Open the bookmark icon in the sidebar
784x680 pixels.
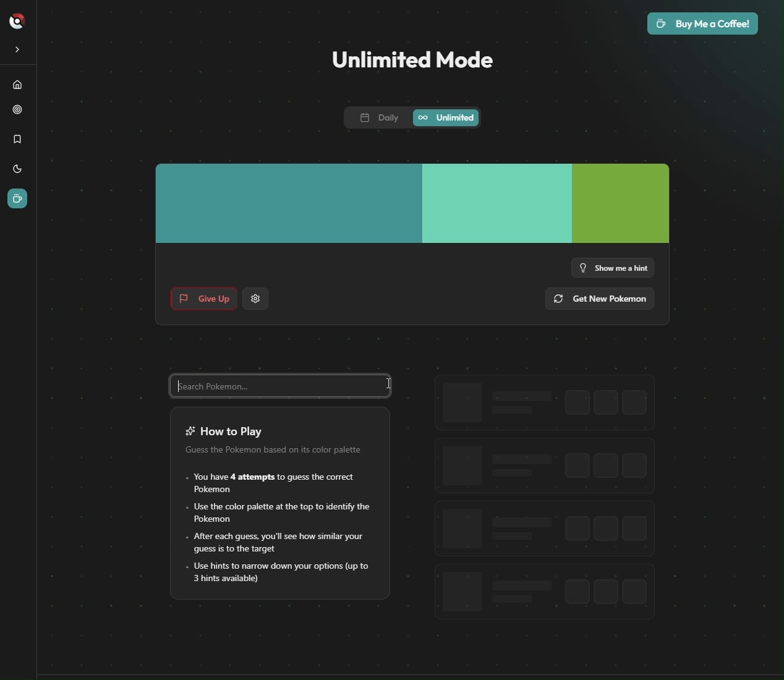[17, 139]
